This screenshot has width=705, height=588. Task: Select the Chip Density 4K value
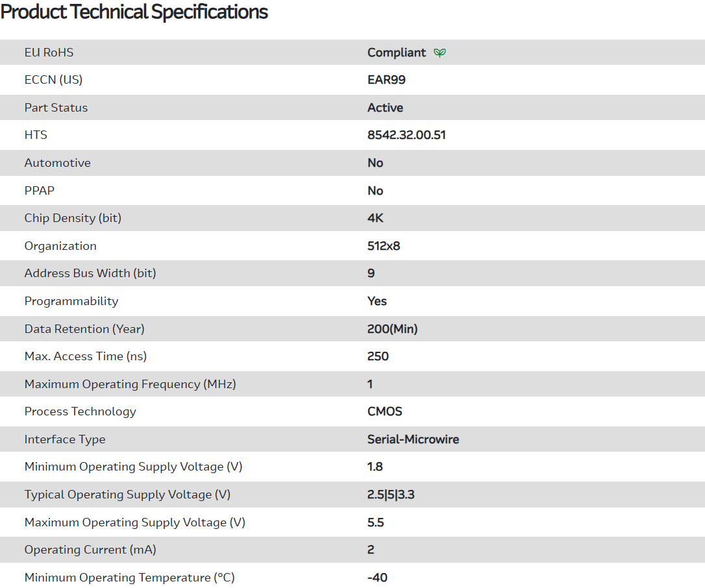coord(375,218)
